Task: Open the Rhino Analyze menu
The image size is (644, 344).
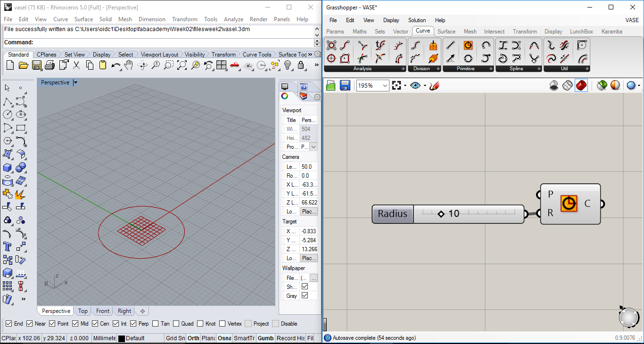Action: pos(233,19)
